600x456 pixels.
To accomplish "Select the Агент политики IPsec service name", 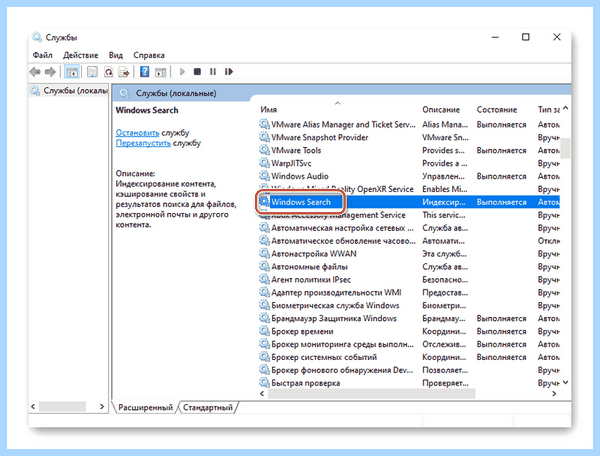I will click(x=311, y=280).
